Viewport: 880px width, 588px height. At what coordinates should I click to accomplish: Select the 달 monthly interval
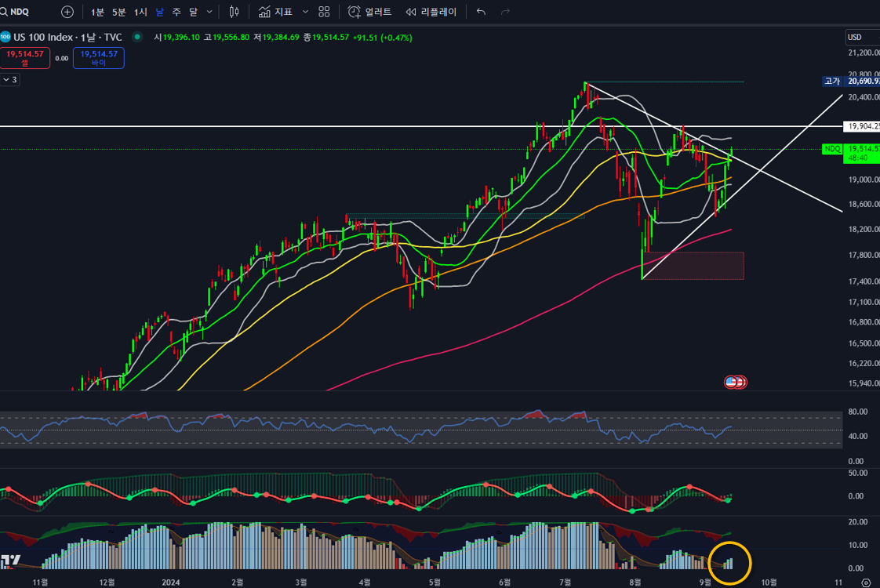[x=193, y=12]
